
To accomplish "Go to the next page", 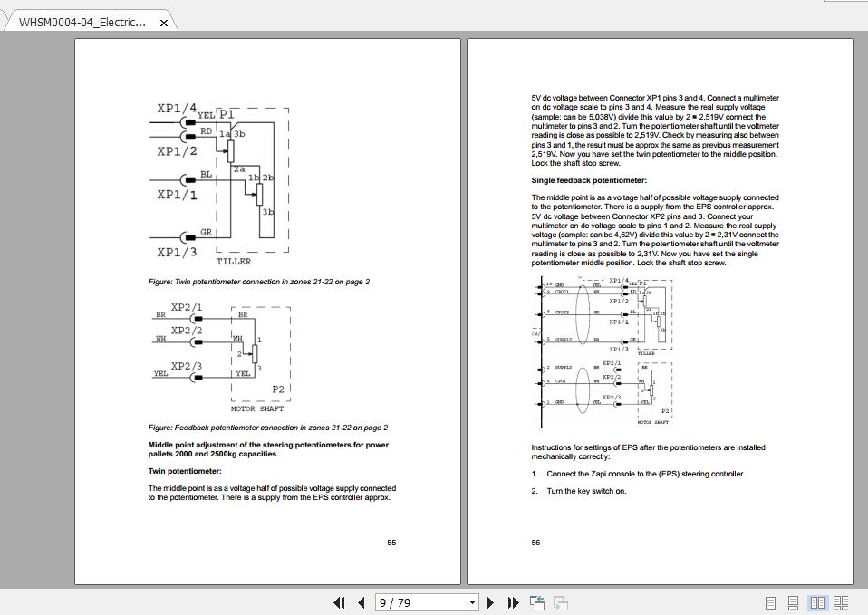I will coord(490,601).
